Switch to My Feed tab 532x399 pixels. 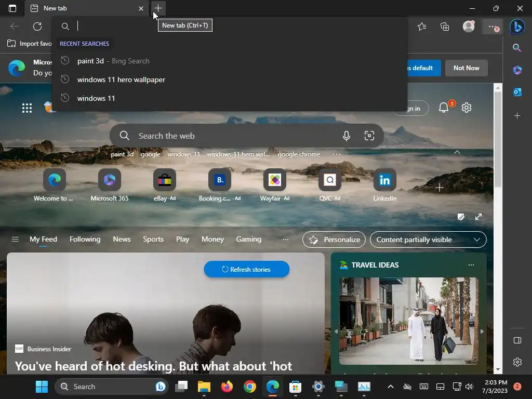pyautogui.click(x=44, y=239)
